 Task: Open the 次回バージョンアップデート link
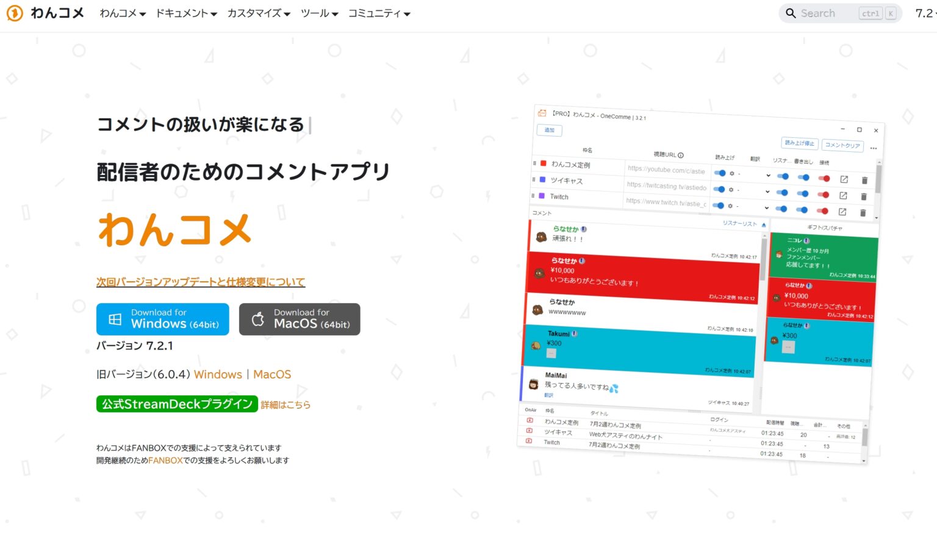(201, 281)
